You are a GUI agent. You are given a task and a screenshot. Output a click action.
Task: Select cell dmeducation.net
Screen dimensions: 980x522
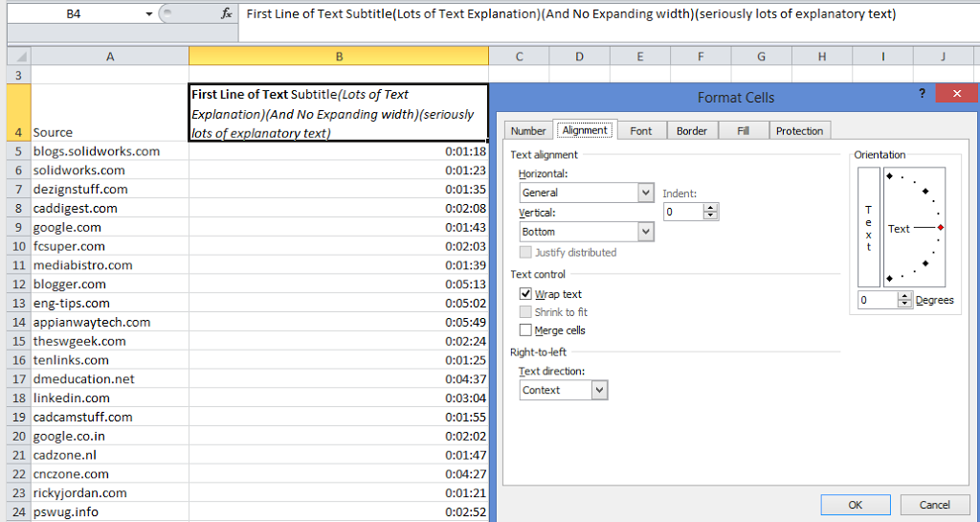pyautogui.click(x=110, y=379)
